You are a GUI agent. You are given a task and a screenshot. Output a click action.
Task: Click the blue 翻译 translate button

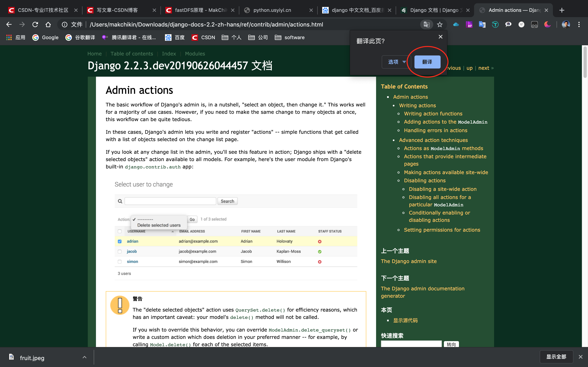click(427, 62)
